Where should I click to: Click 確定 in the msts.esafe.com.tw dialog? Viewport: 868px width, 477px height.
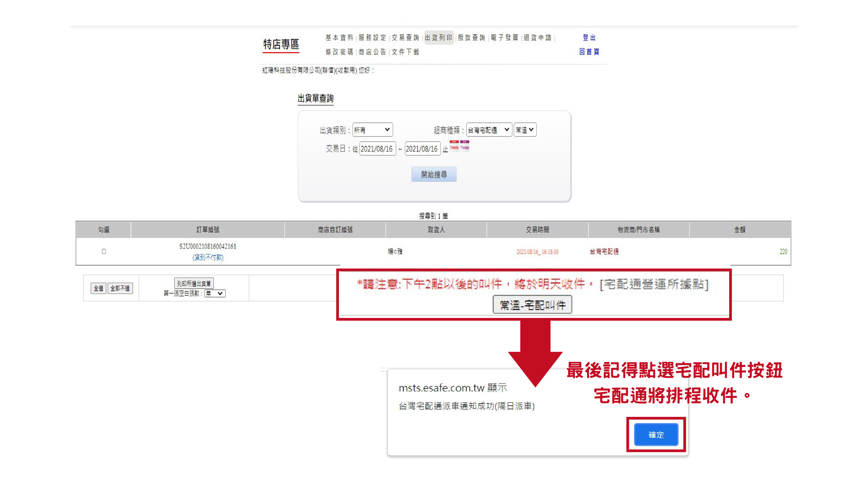pos(656,434)
